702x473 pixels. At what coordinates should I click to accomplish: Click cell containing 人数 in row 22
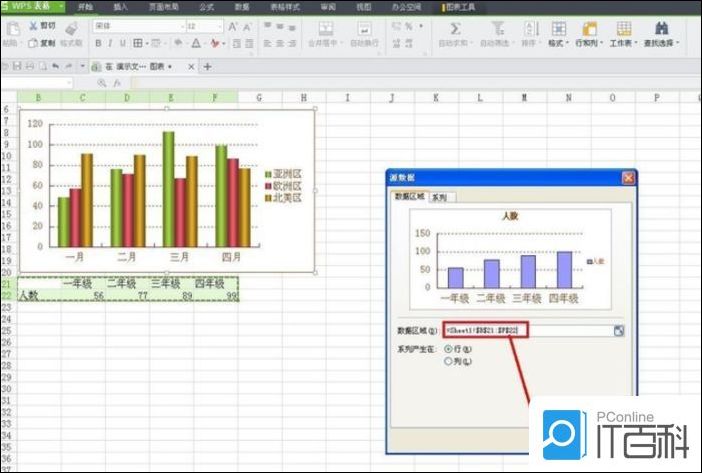[x=39, y=295]
